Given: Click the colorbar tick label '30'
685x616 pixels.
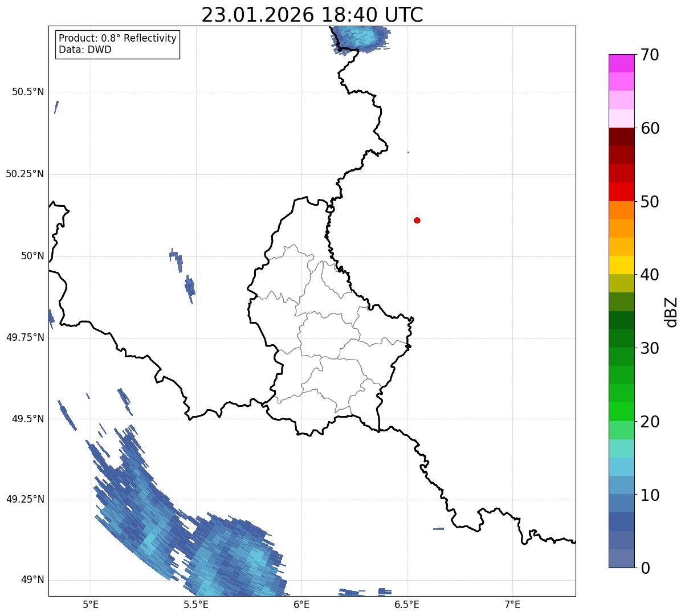Looking at the screenshot, I should coord(650,348).
